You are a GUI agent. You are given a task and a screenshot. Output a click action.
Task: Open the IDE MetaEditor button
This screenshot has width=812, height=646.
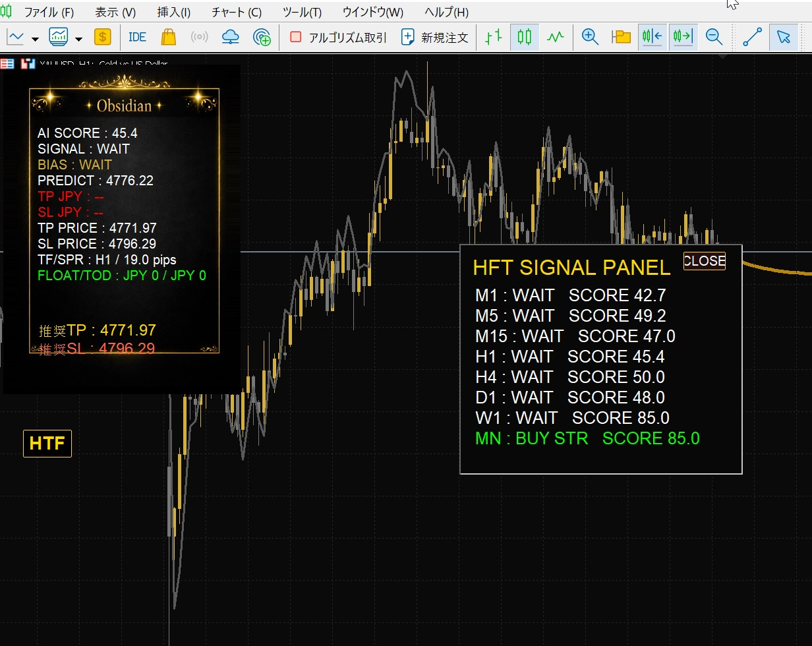point(137,37)
